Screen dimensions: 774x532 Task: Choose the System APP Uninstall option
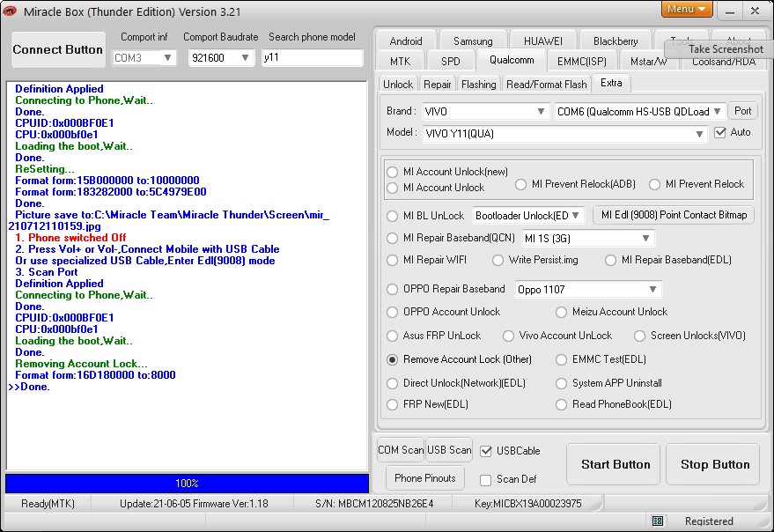click(x=561, y=383)
